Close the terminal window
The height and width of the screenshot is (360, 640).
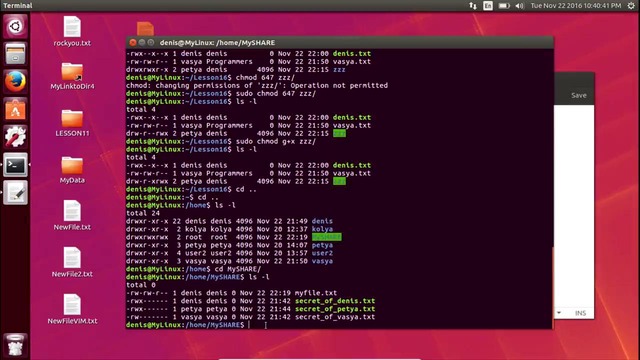point(133,42)
